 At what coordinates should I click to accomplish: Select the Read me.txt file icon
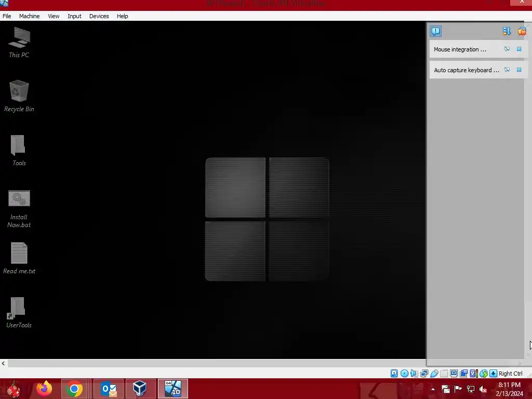(19, 258)
